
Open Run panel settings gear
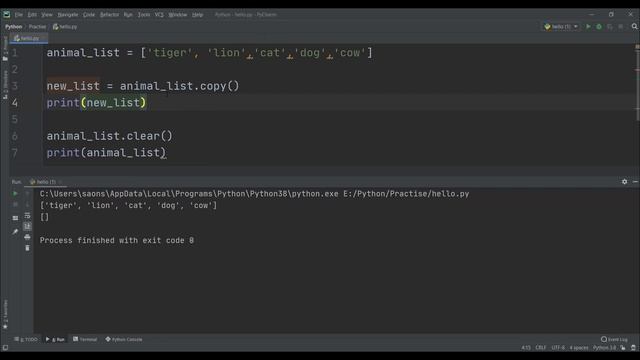pyautogui.click(x=624, y=182)
